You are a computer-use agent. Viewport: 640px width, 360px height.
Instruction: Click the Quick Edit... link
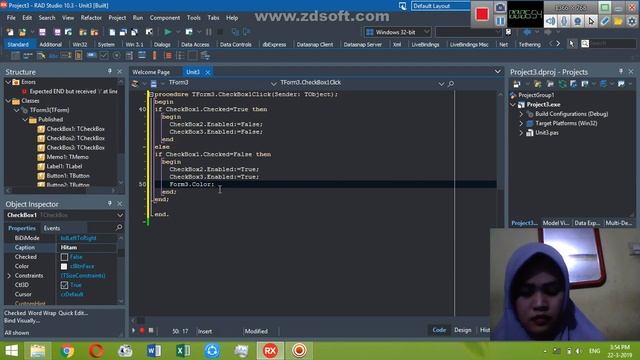[x=73, y=313]
